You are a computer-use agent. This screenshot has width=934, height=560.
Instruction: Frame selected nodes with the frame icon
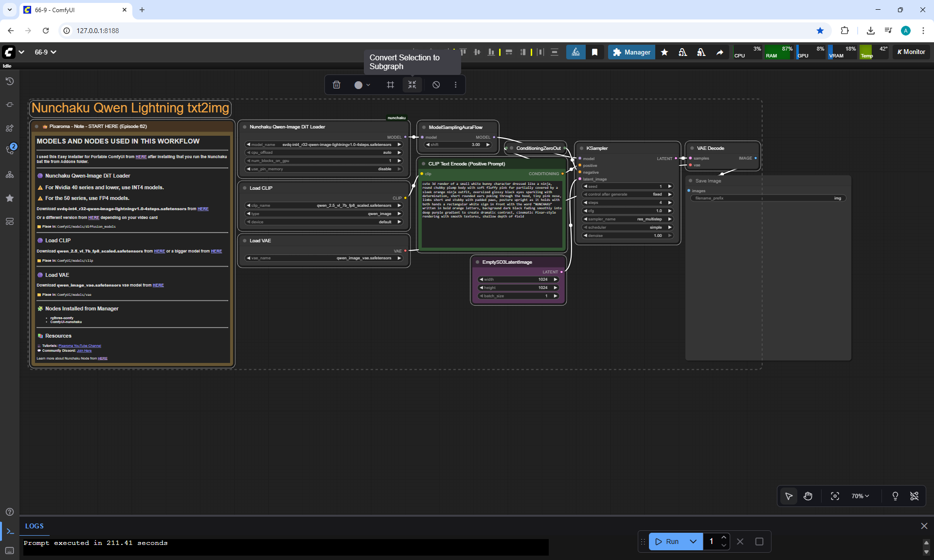point(390,85)
